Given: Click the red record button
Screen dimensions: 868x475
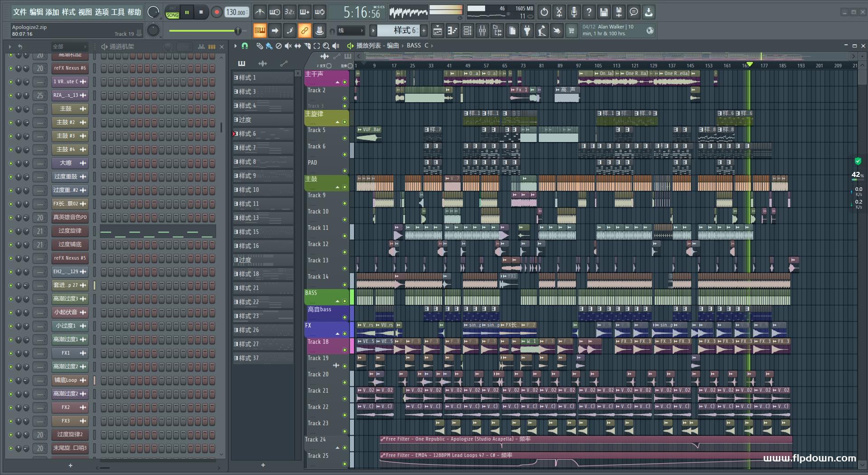Looking at the screenshot, I should [x=217, y=12].
